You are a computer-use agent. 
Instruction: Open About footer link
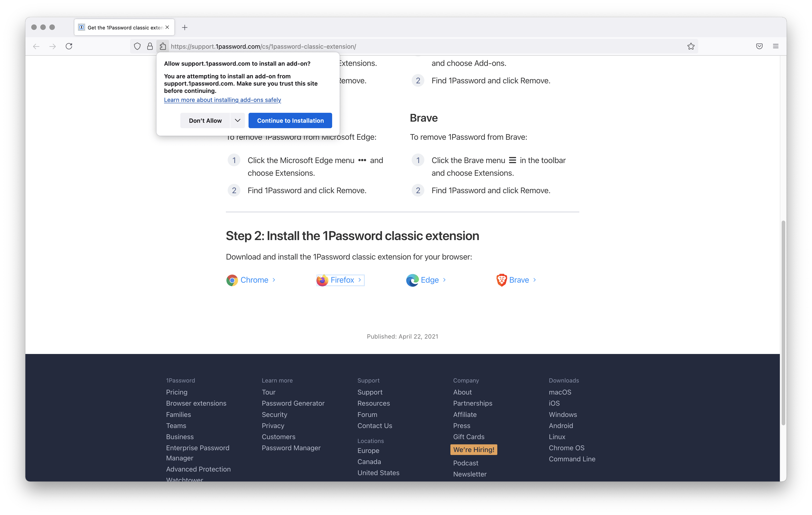coord(462,392)
